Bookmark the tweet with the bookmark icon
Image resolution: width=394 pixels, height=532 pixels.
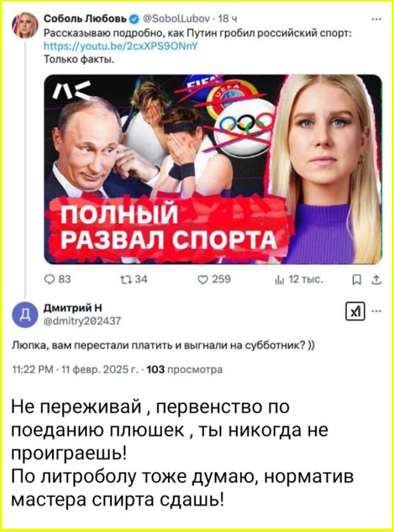click(x=357, y=280)
